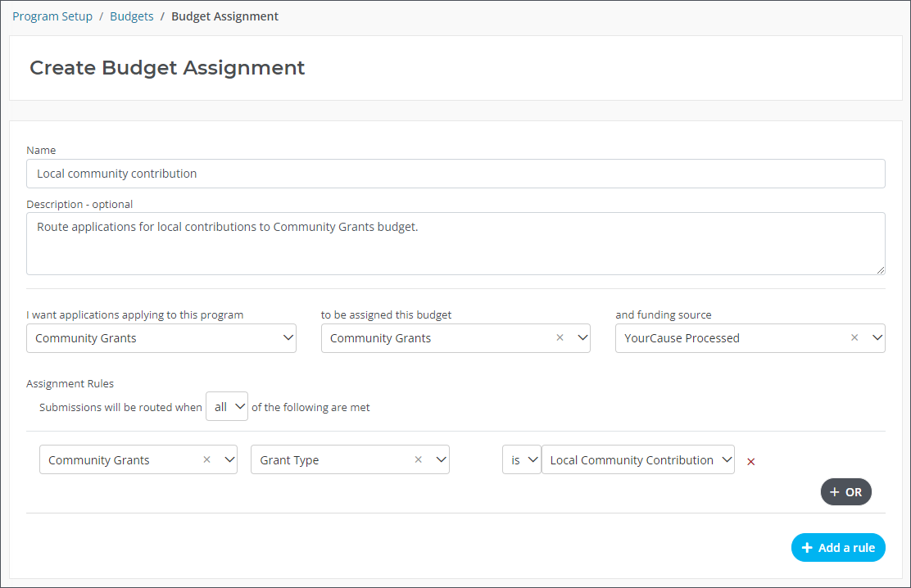Open the Local Community Contribution value dropdown
The image size is (911, 588).
(x=637, y=460)
